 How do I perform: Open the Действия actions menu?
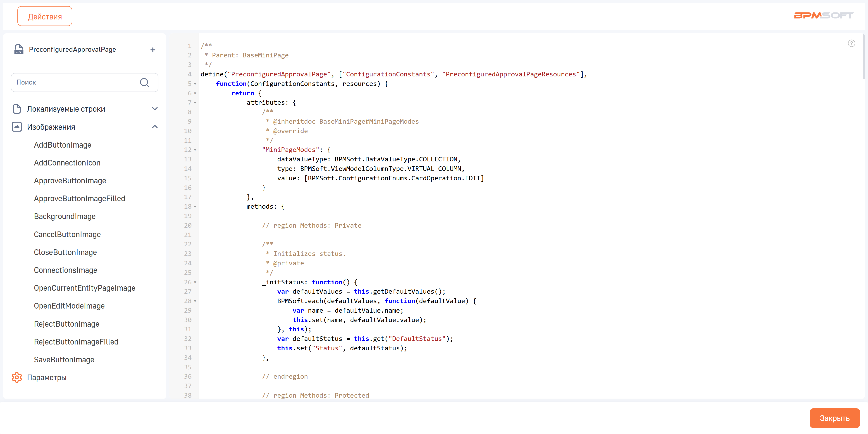pos(45,16)
